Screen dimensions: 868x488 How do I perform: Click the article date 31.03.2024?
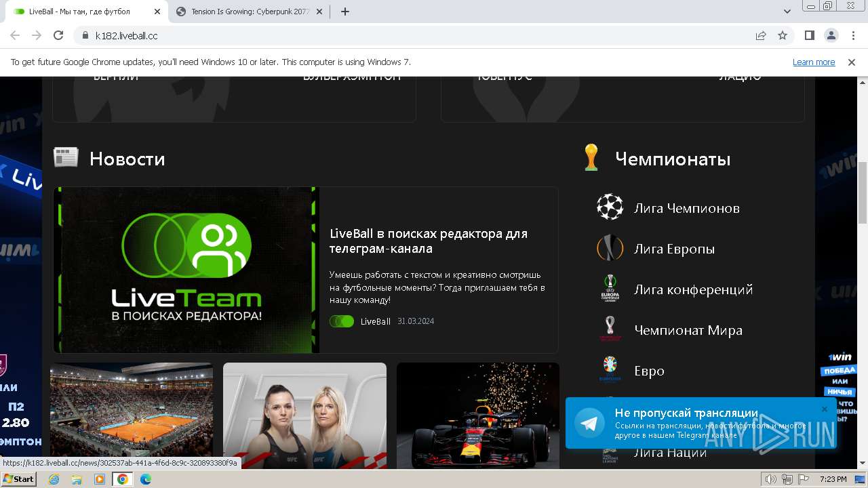point(416,321)
